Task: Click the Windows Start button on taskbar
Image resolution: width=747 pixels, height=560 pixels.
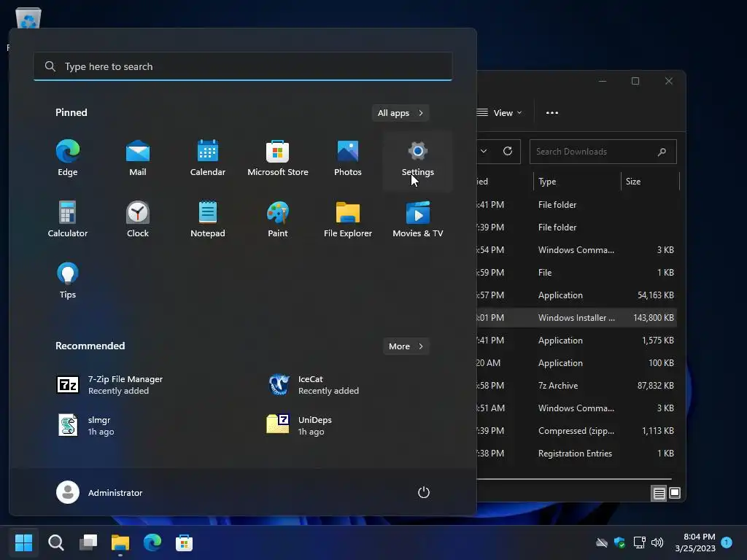Action: (x=24, y=542)
